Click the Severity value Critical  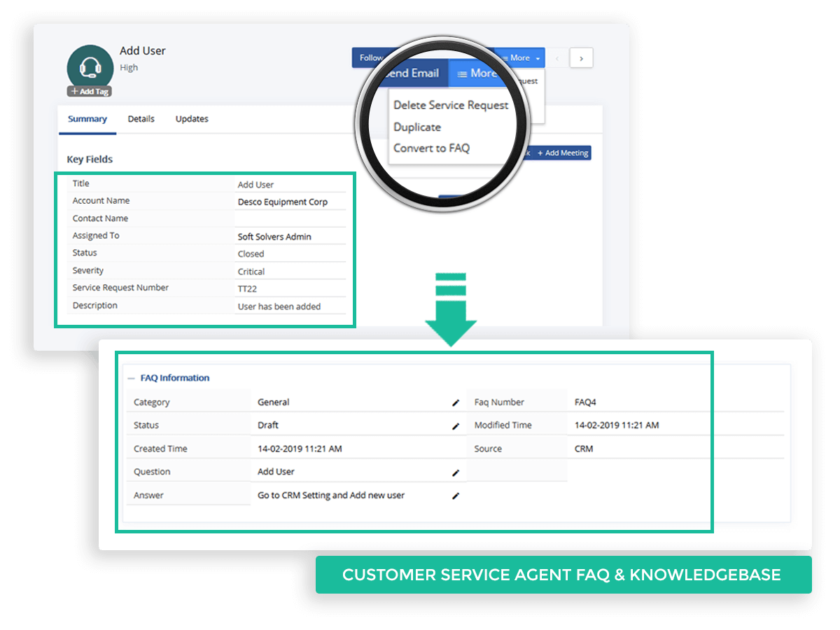point(251,272)
